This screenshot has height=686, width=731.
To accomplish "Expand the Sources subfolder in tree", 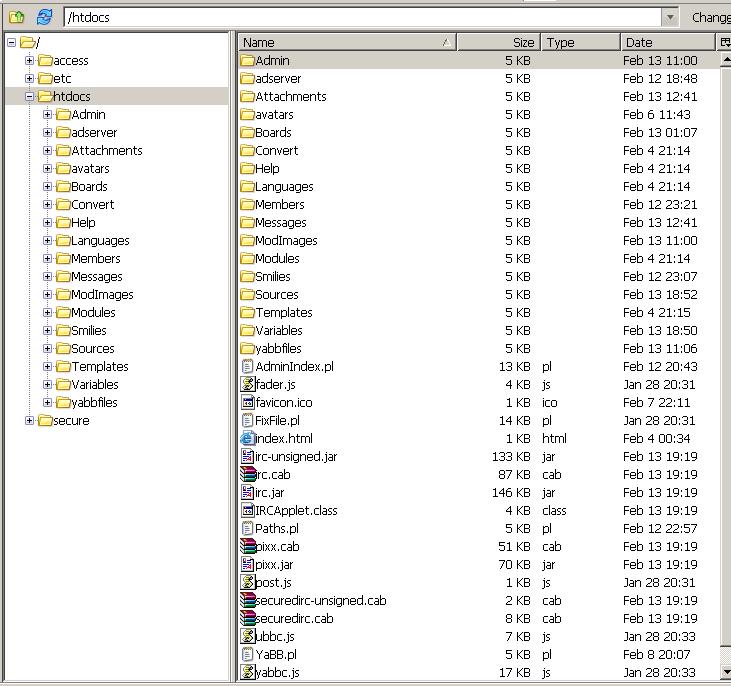I will [x=47, y=348].
